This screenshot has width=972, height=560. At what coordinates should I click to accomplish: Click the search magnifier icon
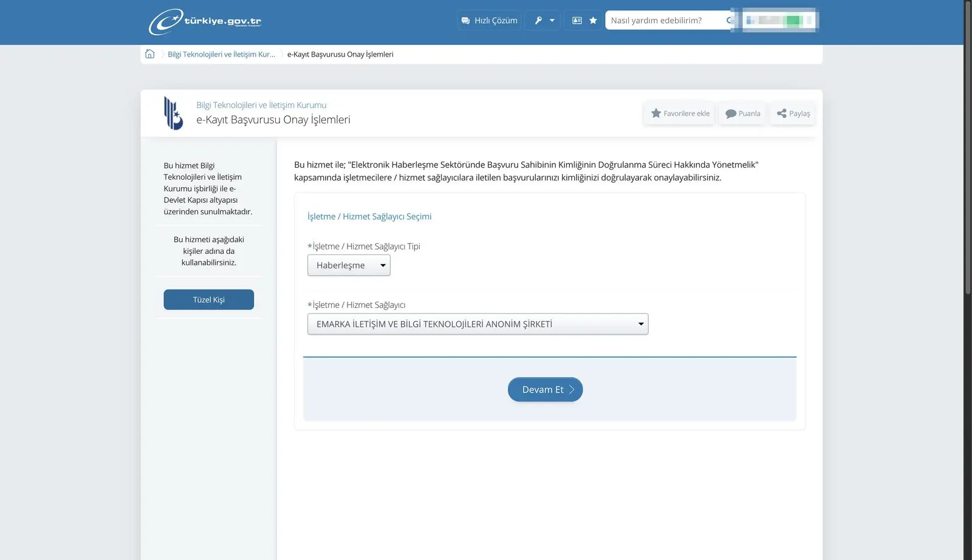(x=730, y=21)
